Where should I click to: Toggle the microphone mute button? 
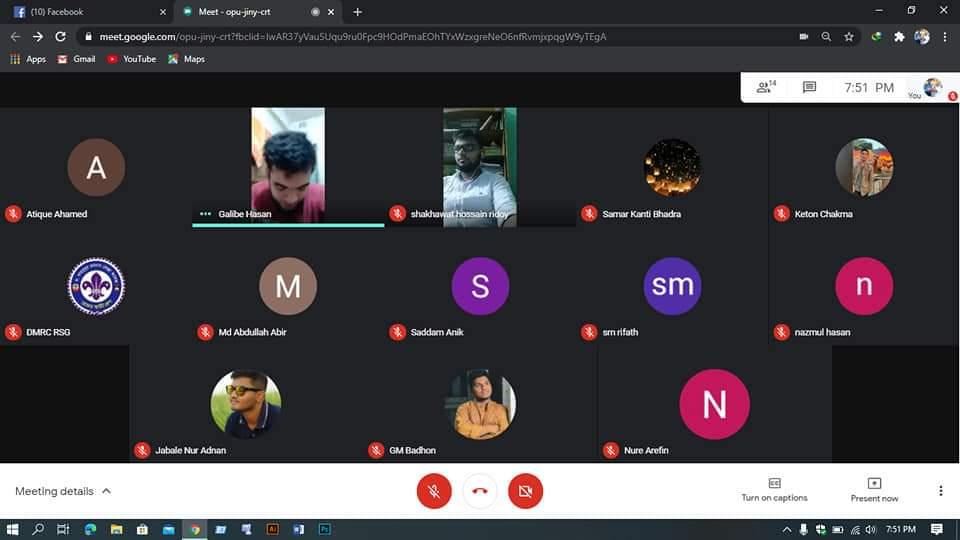(434, 491)
